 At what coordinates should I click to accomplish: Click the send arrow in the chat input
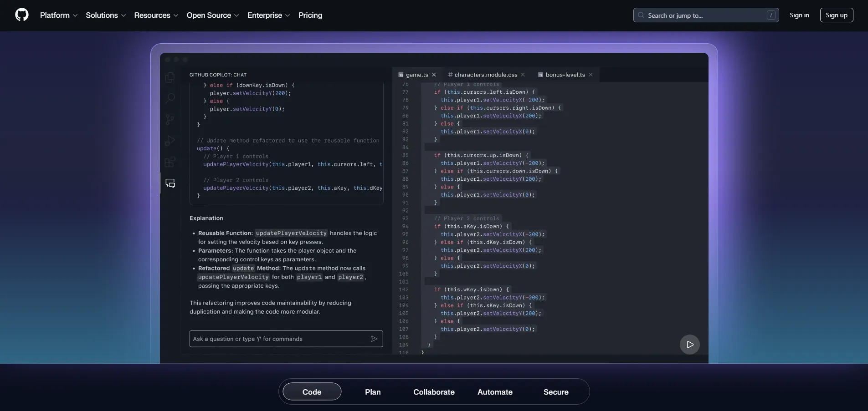point(374,339)
